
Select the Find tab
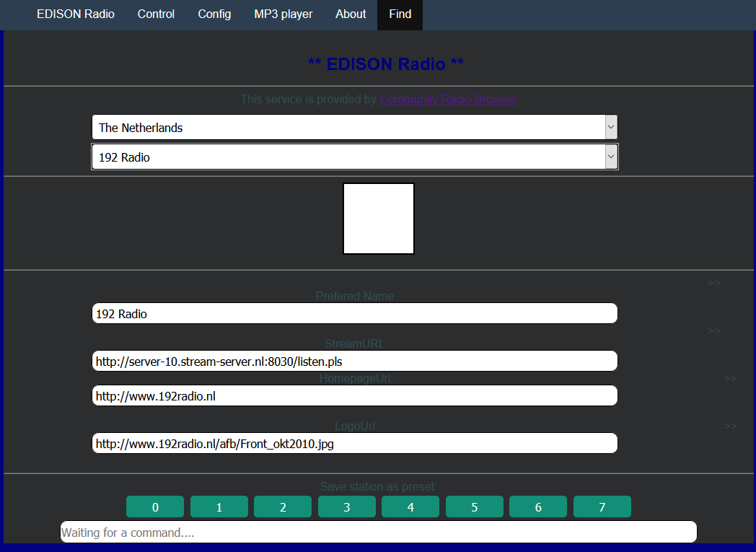pyautogui.click(x=400, y=14)
